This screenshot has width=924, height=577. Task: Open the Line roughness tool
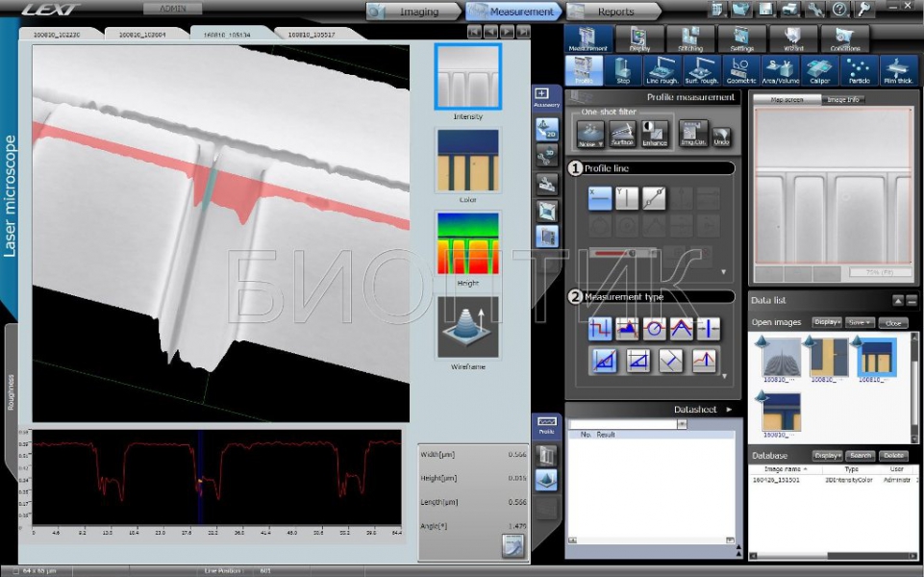(x=662, y=71)
